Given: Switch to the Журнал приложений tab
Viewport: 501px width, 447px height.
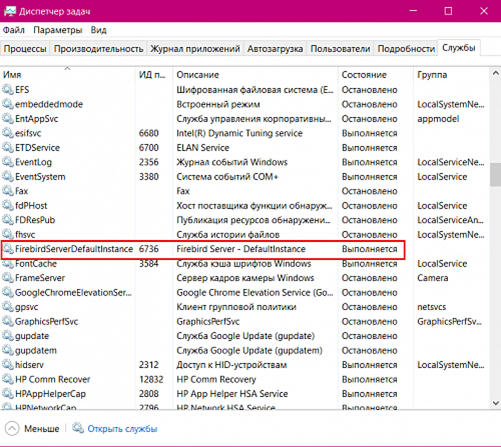Looking at the screenshot, I should [x=195, y=49].
